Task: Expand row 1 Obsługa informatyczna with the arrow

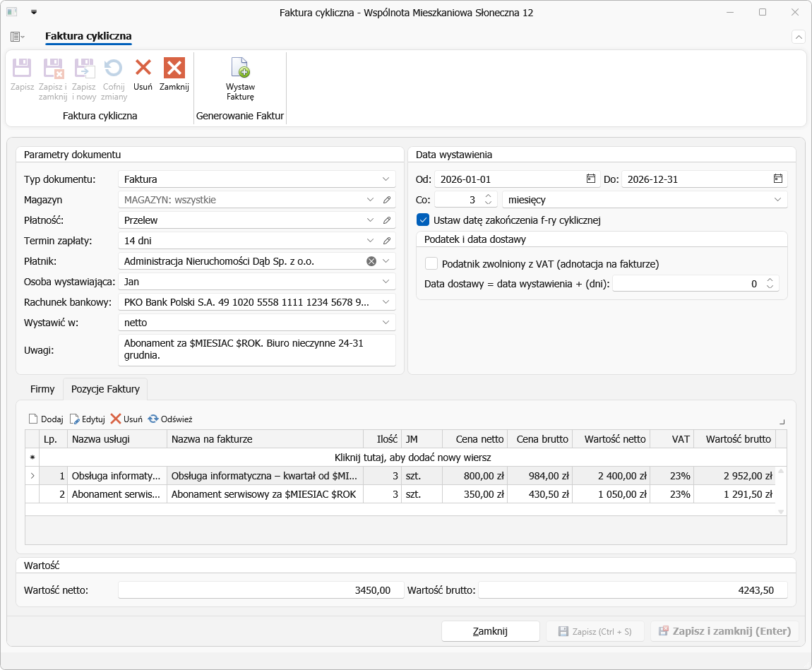Action: tap(32, 476)
